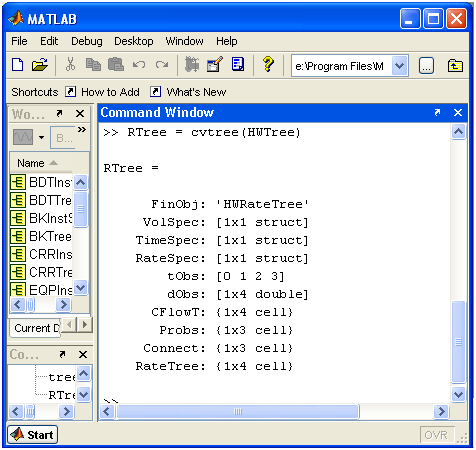
Task: Paste with the clipboard icon
Action: tap(116, 64)
